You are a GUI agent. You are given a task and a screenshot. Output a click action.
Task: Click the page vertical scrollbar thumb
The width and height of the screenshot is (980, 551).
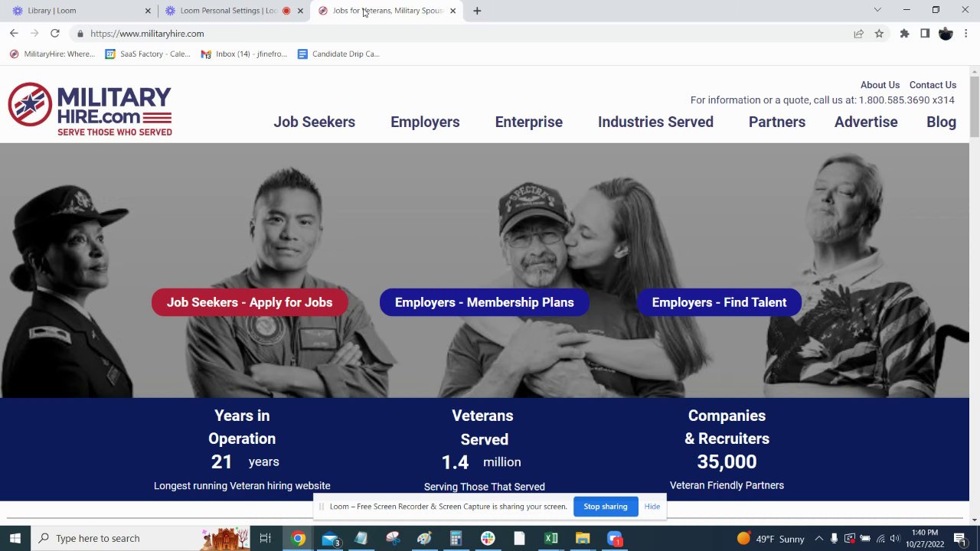pyautogui.click(x=974, y=107)
